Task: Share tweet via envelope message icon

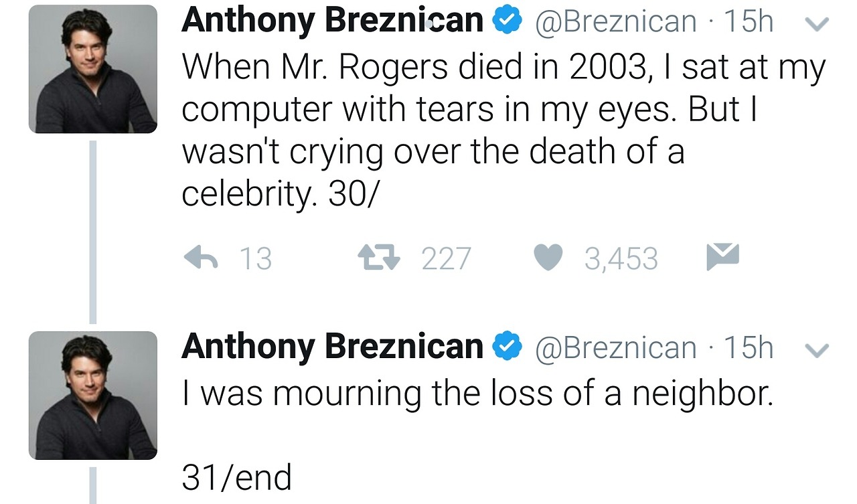Action: pyautogui.click(x=722, y=257)
